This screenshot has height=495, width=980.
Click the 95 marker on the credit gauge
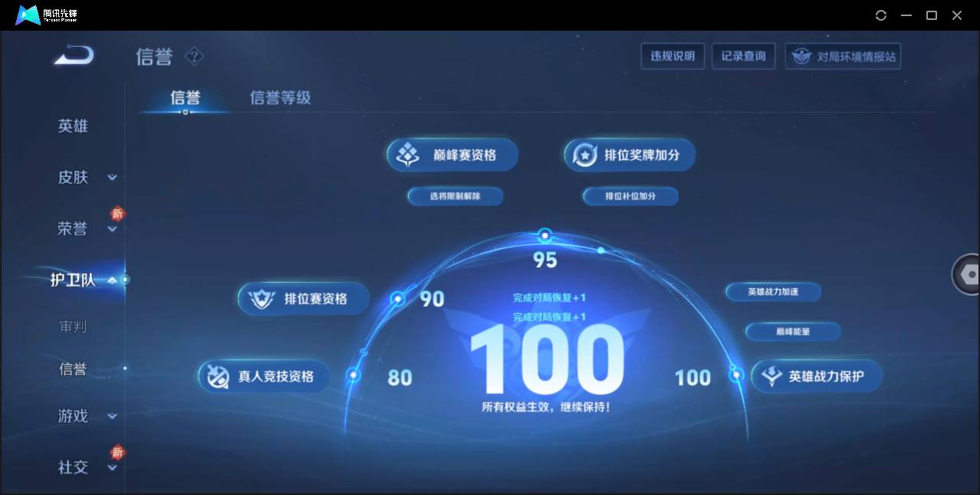click(544, 235)
